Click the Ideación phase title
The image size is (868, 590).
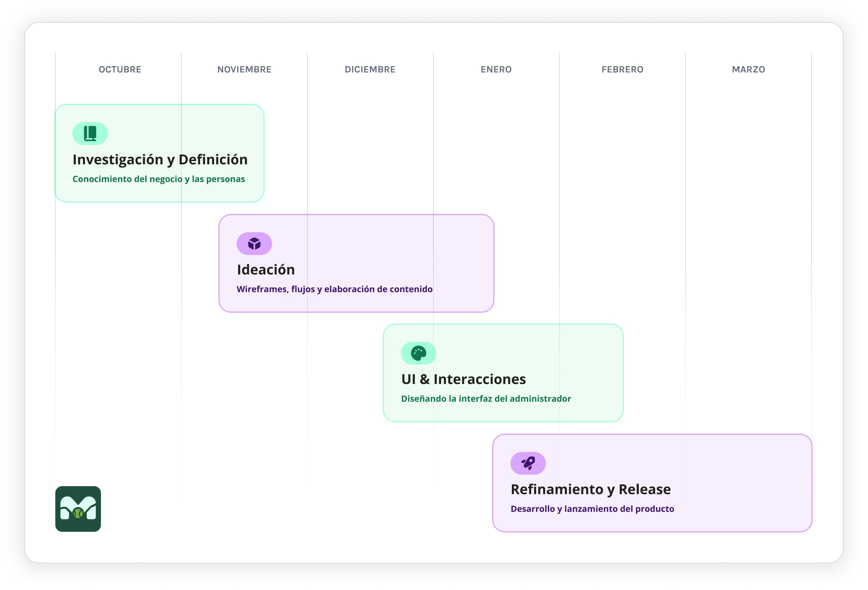point(265,270)
